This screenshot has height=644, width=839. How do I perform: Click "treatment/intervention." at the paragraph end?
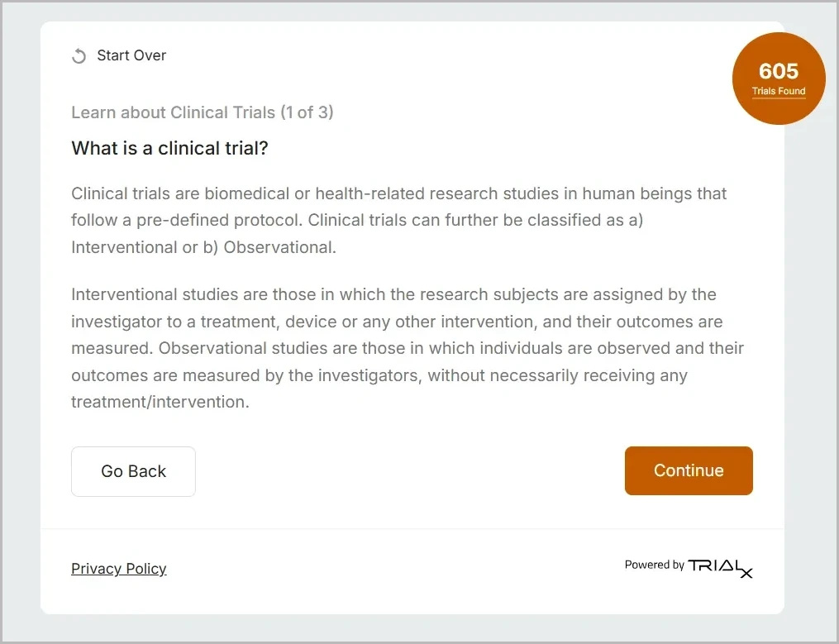(160, 402)
